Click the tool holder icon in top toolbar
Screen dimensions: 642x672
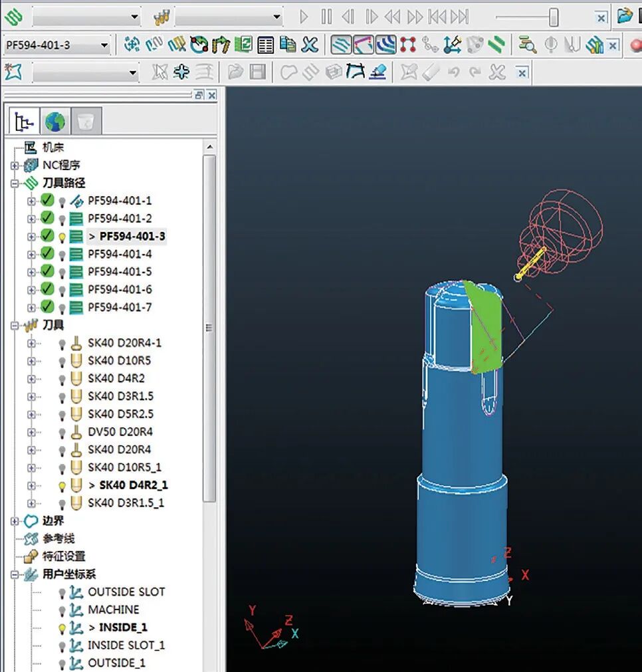(x=161, y=17)
